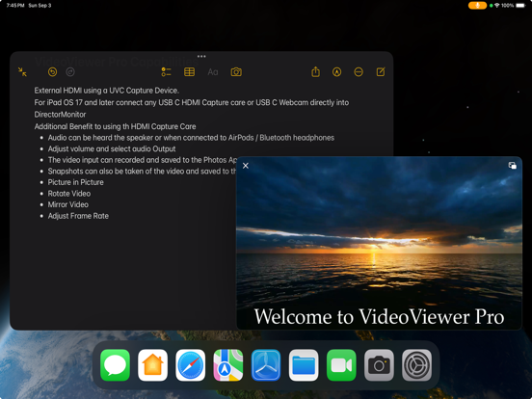532x399 pixels.
Task: Compose a new note
Action: (x=381, y=71)
